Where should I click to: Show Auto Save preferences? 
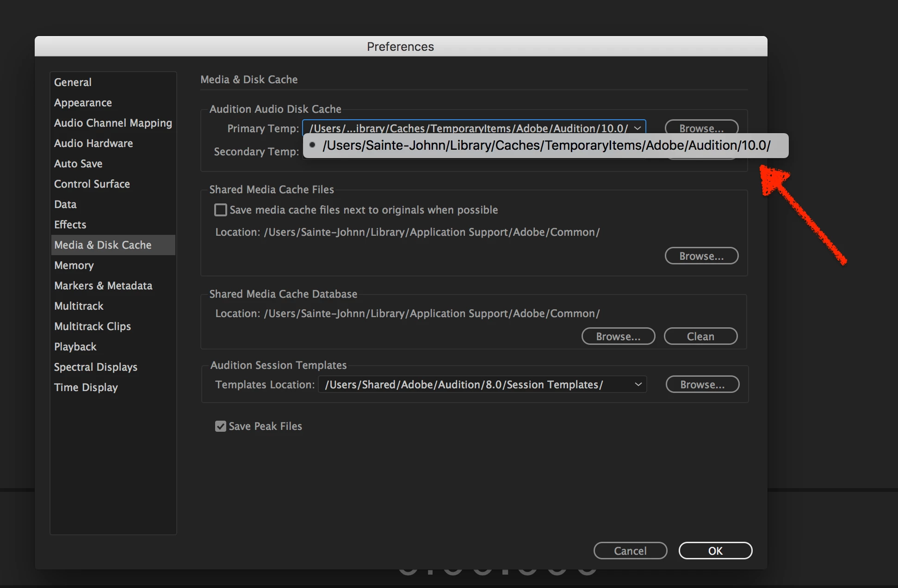[x=78, y=164]
